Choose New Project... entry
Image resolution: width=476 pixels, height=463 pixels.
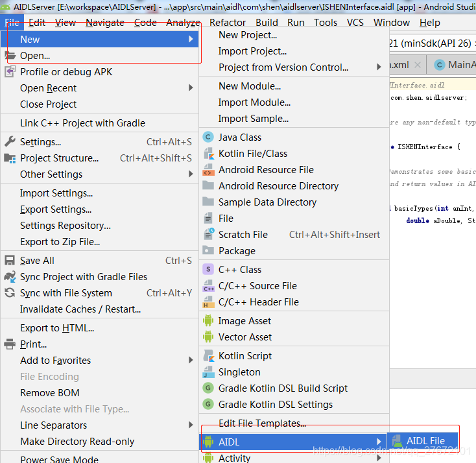tap(294, 35)
